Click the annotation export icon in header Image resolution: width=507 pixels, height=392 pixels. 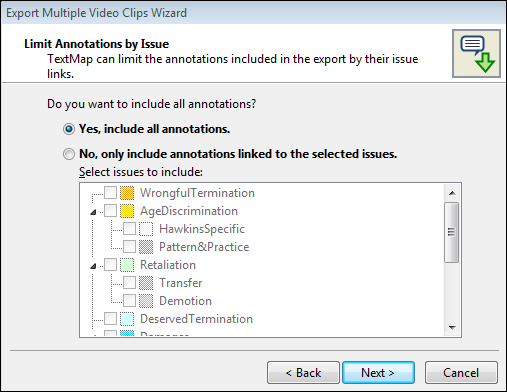[476, 54]
